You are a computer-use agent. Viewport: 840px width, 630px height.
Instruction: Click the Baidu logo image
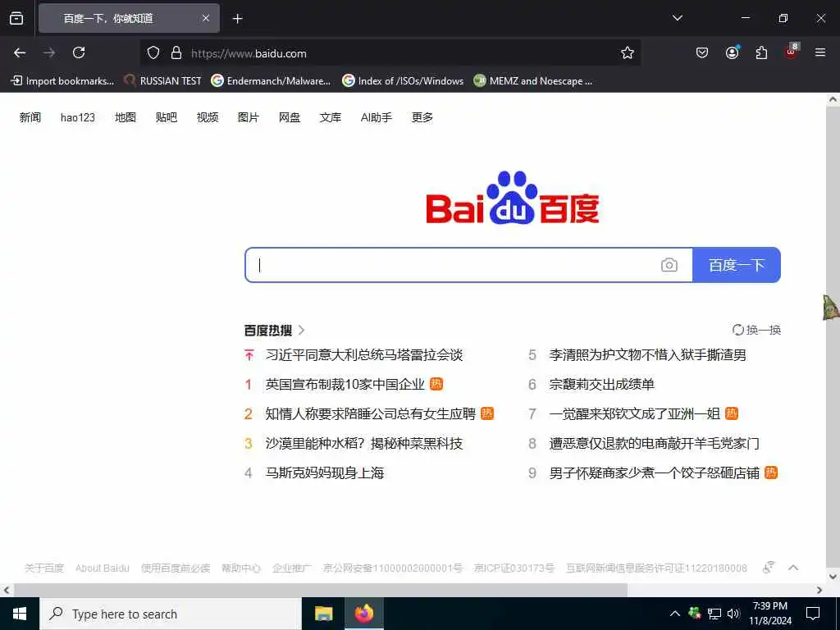[x=513, y=197]
